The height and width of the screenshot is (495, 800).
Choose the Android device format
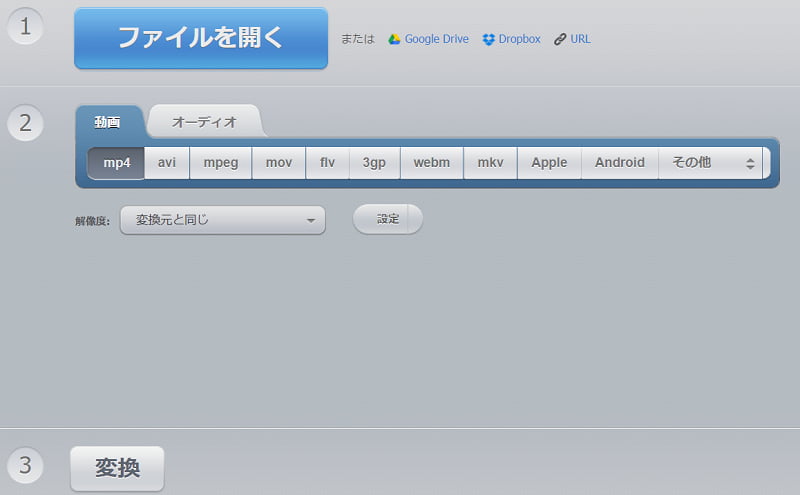tap(620, 163)
